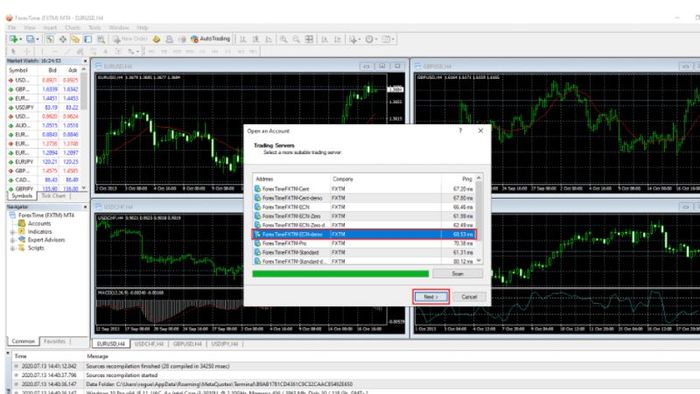The width and height of the screenshot is (700, 394).
Task: Click the New Order toolbar button
Action: tap(130, 39)
